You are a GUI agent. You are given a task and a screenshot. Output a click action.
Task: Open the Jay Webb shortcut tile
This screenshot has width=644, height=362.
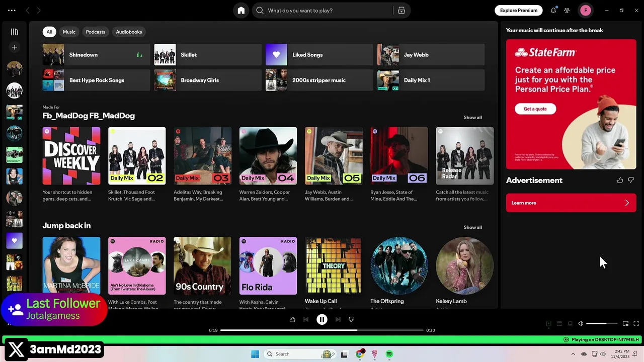coord(431,55)
